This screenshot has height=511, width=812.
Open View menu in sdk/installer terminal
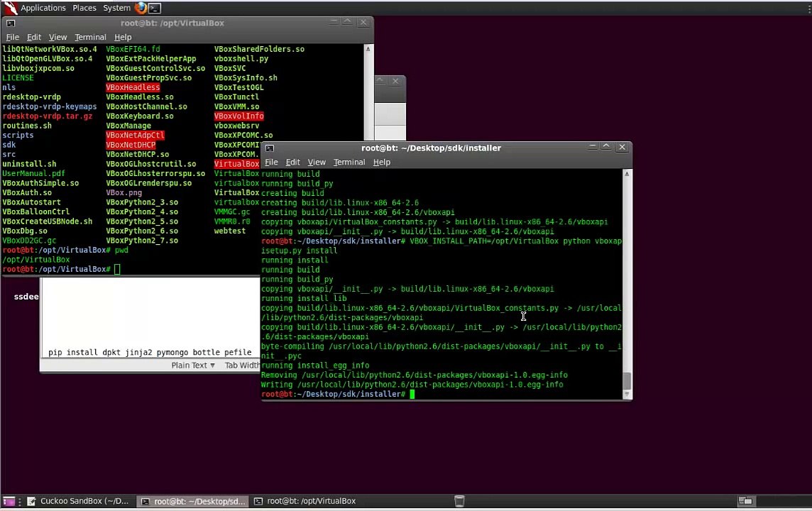pos(317,162)
